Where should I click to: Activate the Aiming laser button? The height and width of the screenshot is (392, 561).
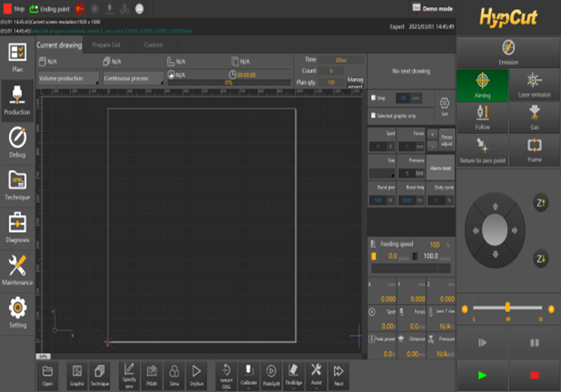[482, 85]
